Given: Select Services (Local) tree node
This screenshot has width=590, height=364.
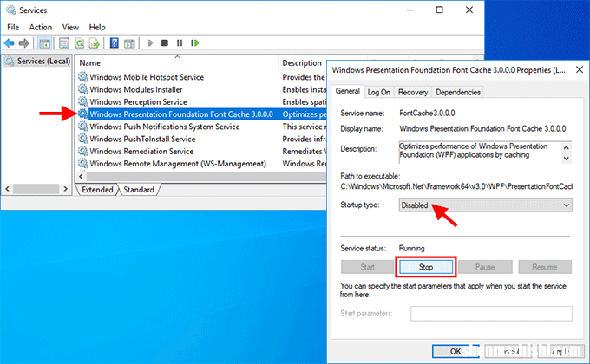Looking at the screenshot, I should point(37,61).
